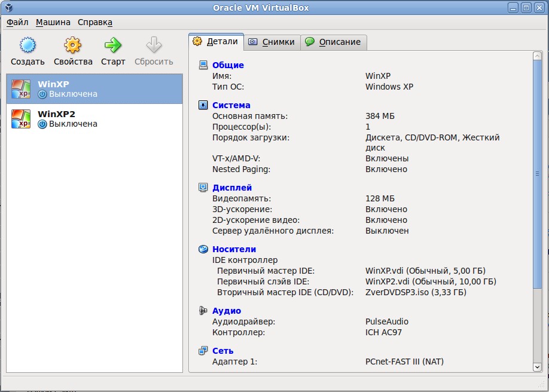The width and height of the screenshot is (549, 392).
Task: Switch to the Описание tab
Action: pos(334,42)
